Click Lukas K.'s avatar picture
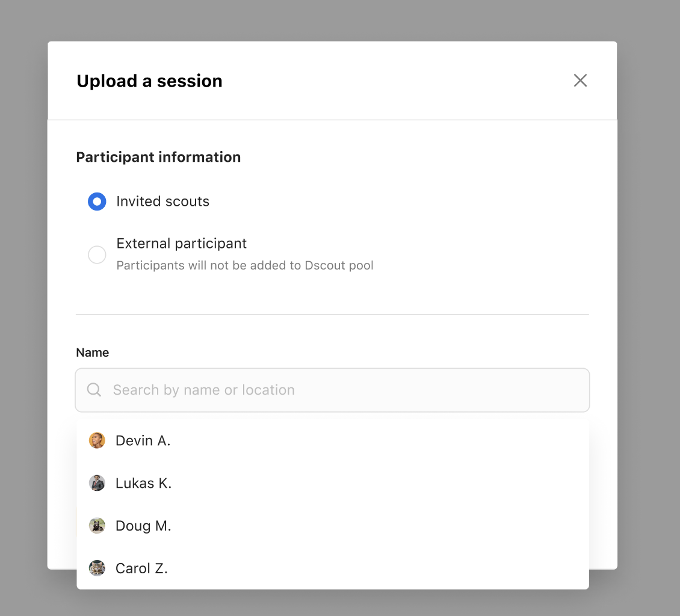The width and height of the screenshot is (680, 616). click(x=97, y=483)
